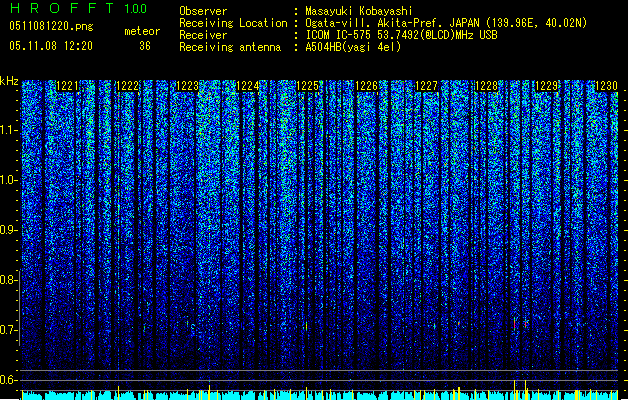The width and height of the screenshot is (629, 400).
Task: Click the 1228 time marker
Action: tap(487, 86)
